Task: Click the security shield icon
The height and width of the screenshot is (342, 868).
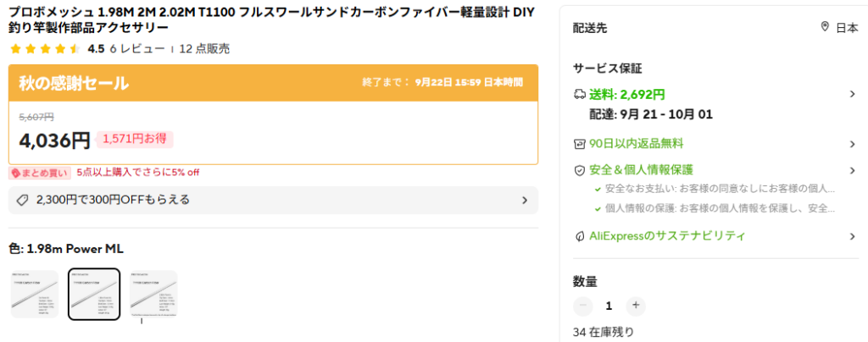Action: click(x=580, y=170)
